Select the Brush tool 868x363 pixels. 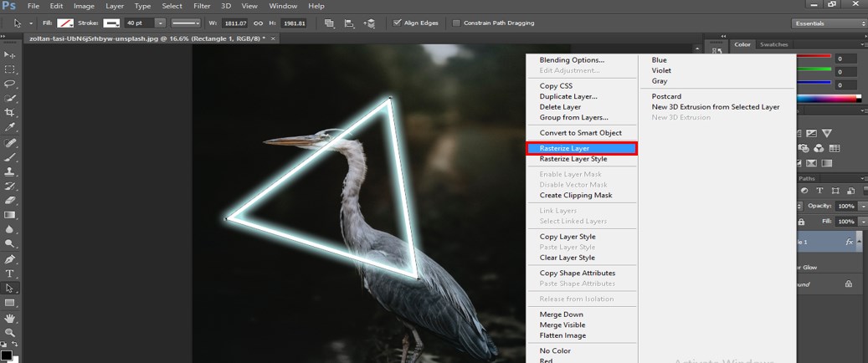pyautogui.click(x=9, y=157)
